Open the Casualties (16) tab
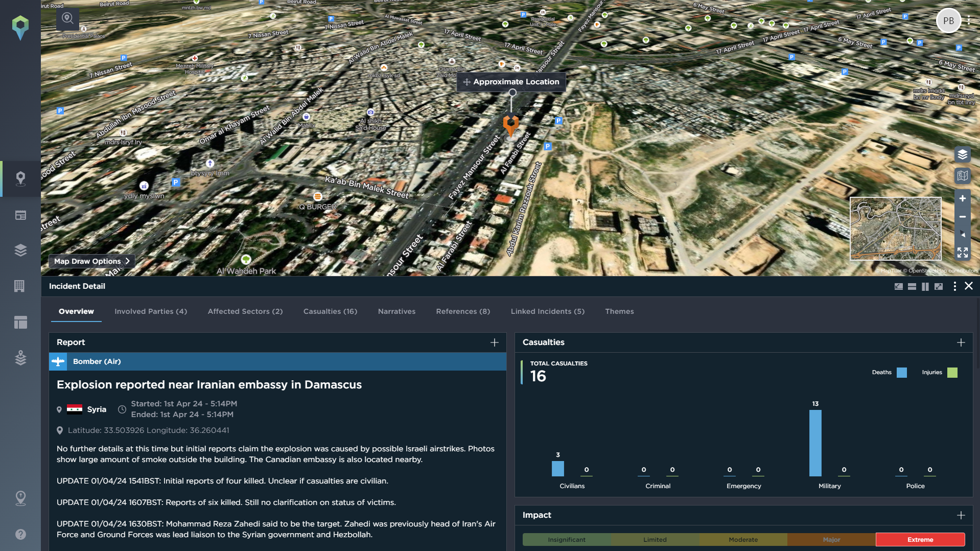The width and height of the screenshot is (980, 551). click(x=330, y=311)
